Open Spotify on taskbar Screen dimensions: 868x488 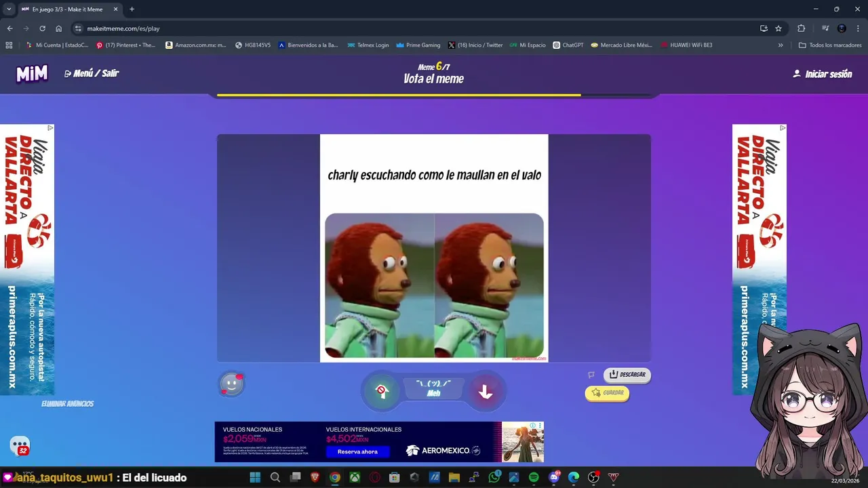click(x=534, y=477)
